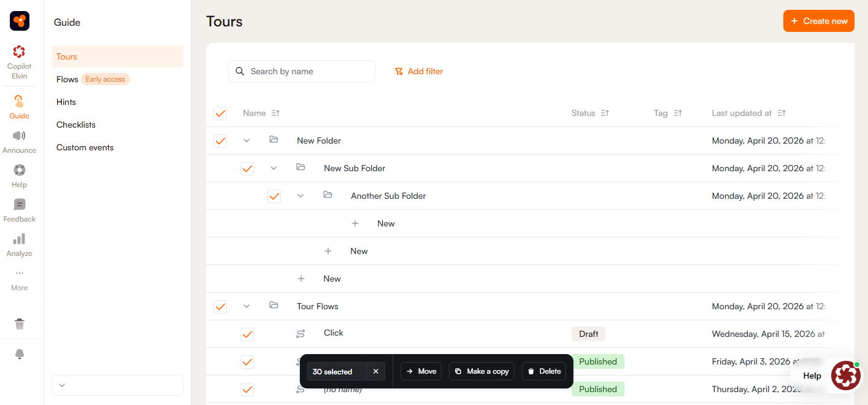Image resolution: width=868 pixels, height=405 pixels.
Task: Deselect the Click tour checkbox
Action: (x=247, y=334)
